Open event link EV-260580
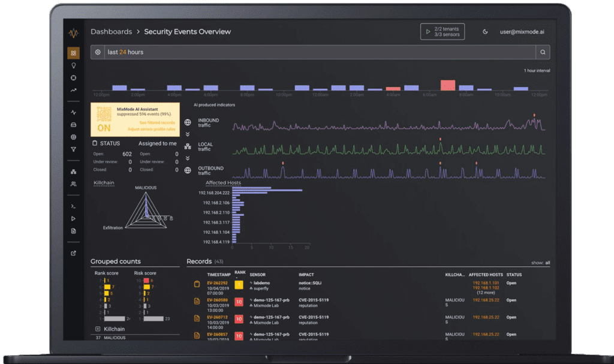 [217, 300]
